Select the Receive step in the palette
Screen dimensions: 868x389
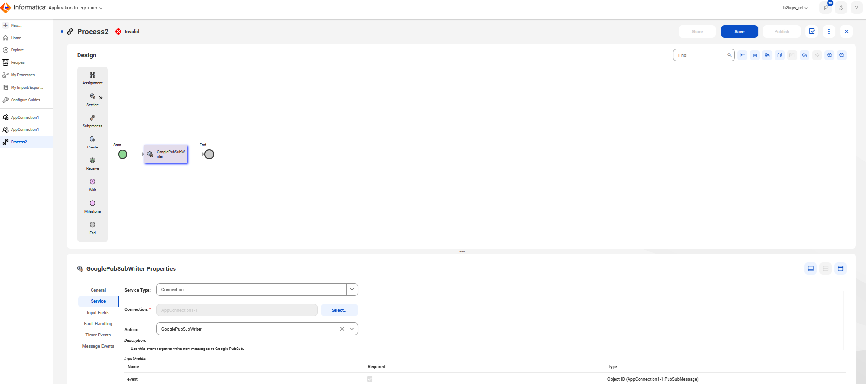coord(93,163)
